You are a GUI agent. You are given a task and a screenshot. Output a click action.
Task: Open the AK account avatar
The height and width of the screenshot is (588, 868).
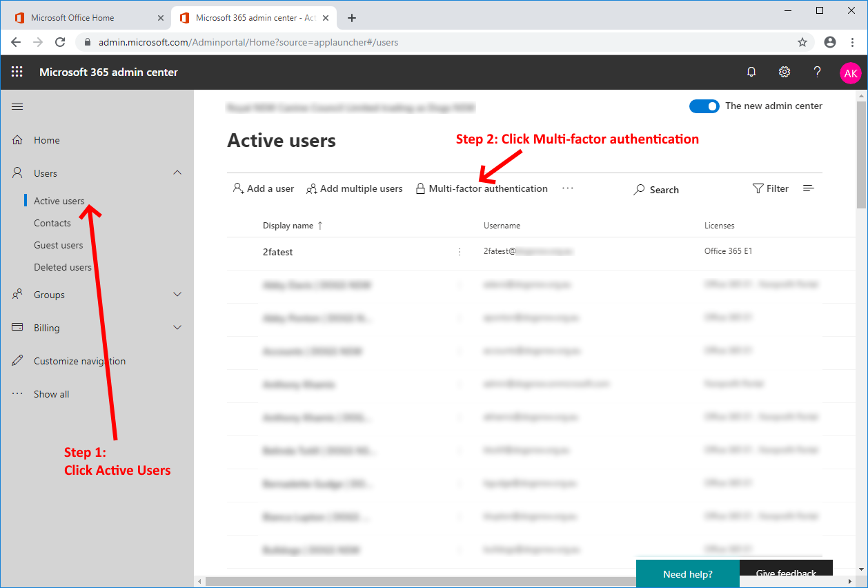tap(851, 72)
